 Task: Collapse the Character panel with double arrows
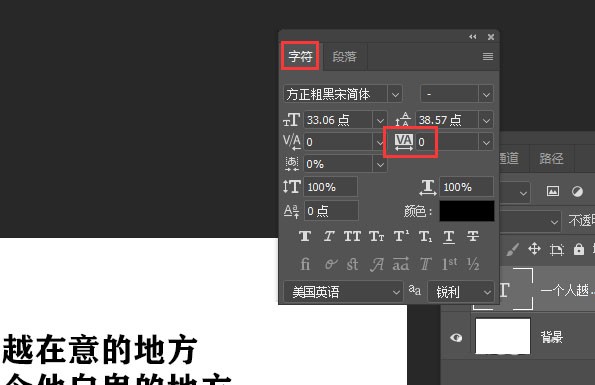472,37
